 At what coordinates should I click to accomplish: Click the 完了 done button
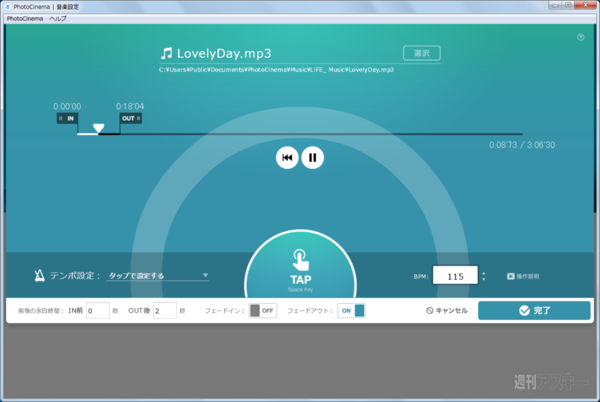[534, 310]
